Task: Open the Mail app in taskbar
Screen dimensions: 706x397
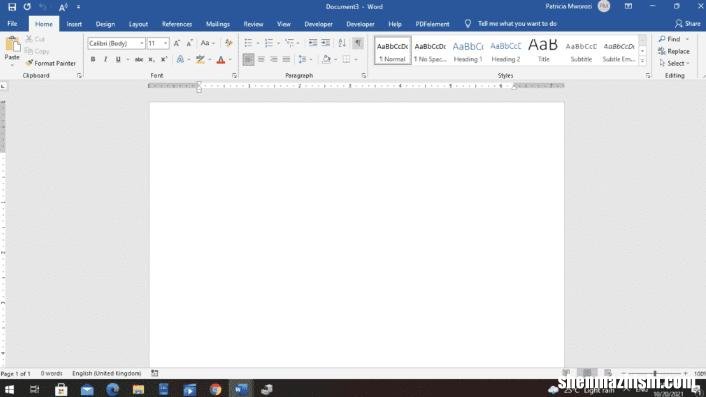Action: coord(87,389)
